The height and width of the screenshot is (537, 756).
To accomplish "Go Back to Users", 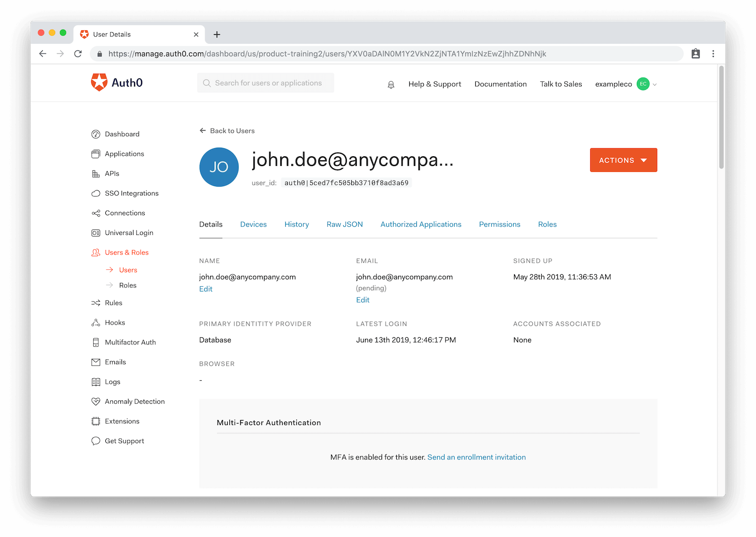I will pos(227,131).
